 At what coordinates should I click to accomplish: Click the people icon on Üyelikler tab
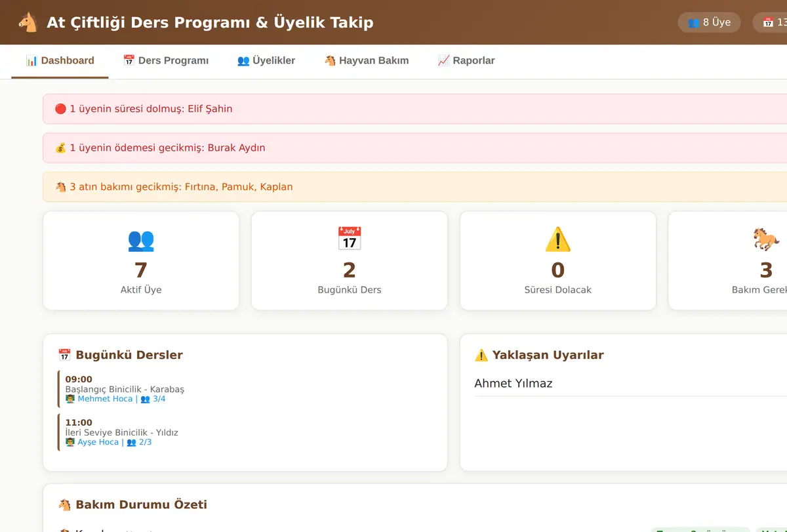[243, 60]
